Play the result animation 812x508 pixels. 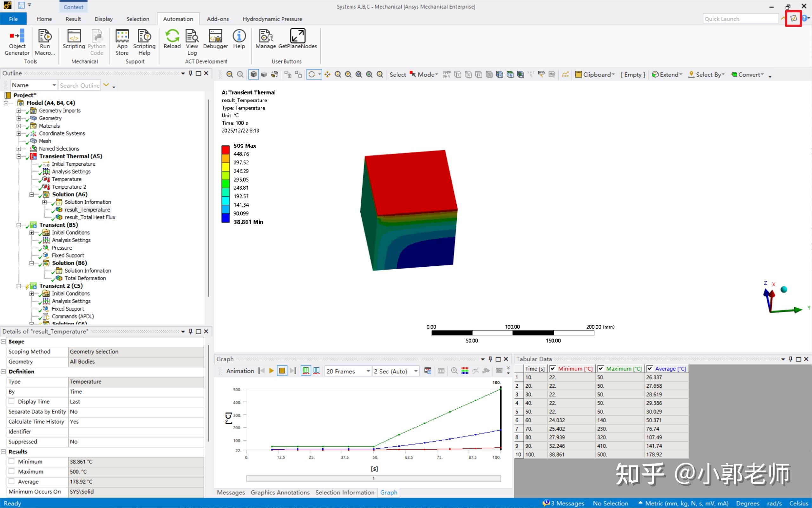tap(272, 371)
